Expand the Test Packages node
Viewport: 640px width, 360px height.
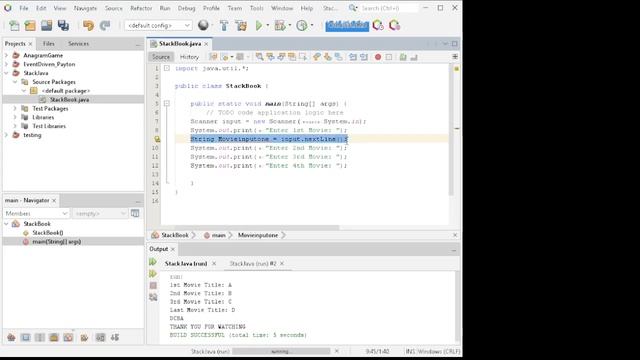click(x=15, y=109)
